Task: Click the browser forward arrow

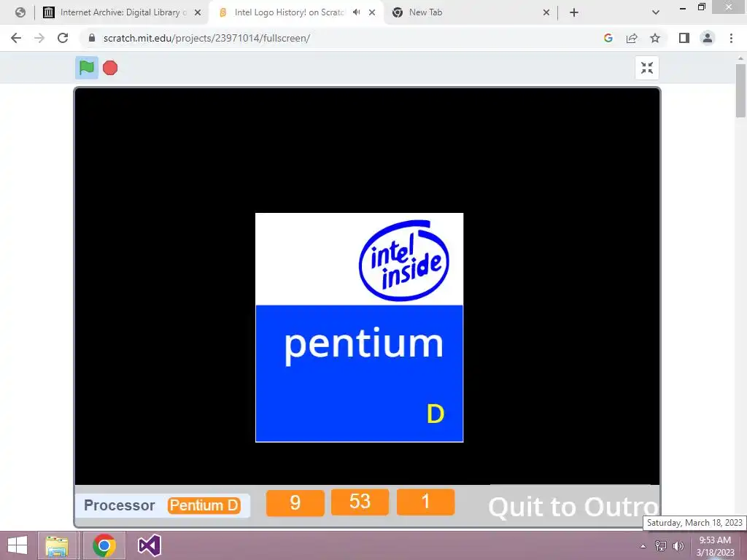Action: [39, 38]
